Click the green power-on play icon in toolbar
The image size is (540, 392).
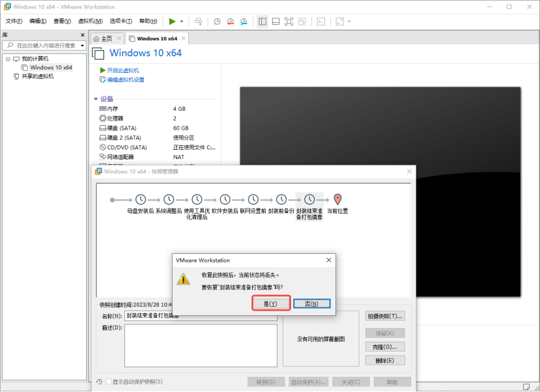pos(172,21)
